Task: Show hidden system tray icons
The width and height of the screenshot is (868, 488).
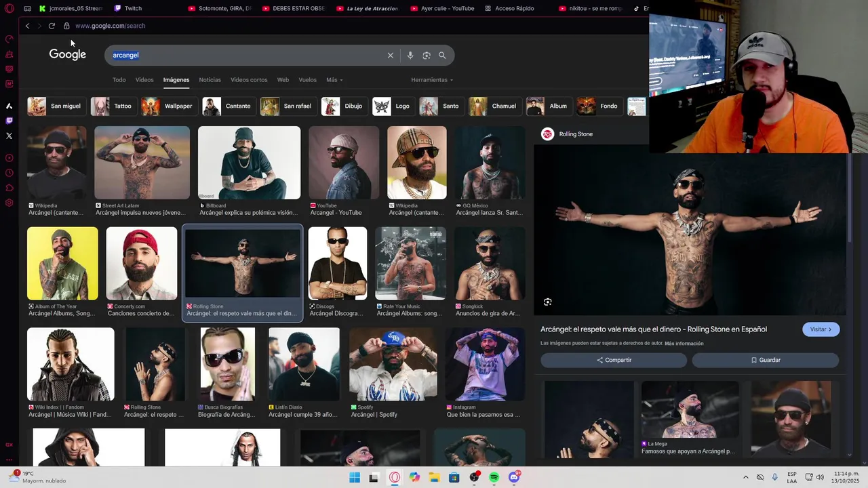Action: (746, 478)
